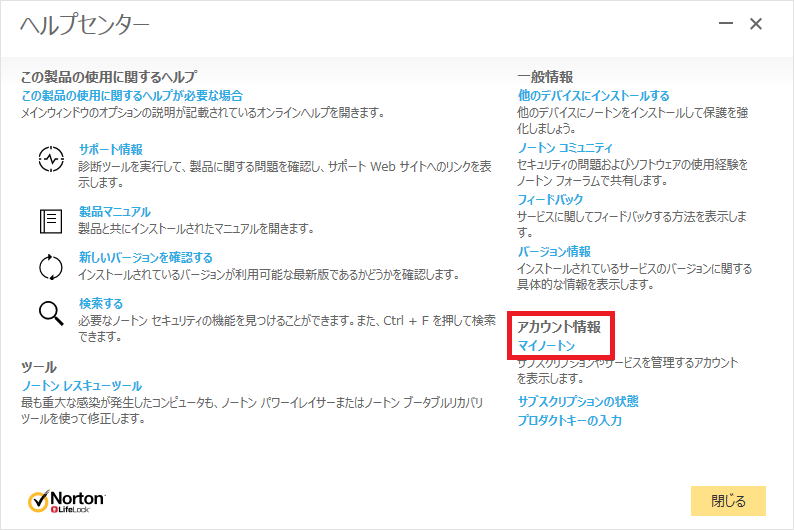Open この製品の使用に関するヘルプが必要な場合 link
794x530 pixels.
132,96
